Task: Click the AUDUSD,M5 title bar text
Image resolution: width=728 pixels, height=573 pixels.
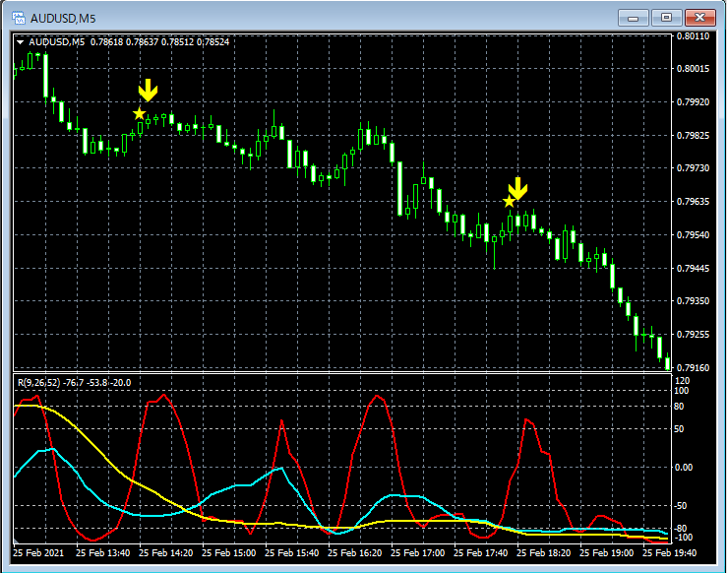Action: pos(63,19)
